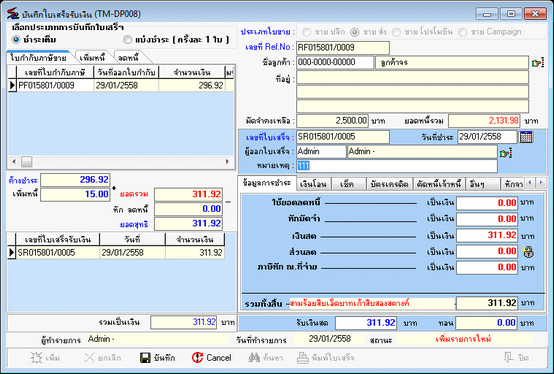Click the บันทึก save button label

(164, 358)
